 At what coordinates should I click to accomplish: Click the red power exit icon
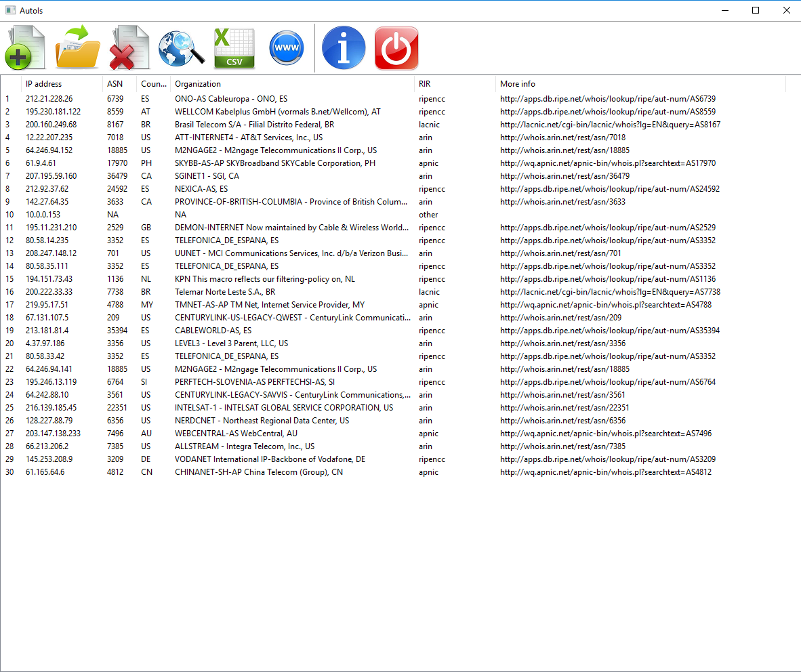point(396,48)
